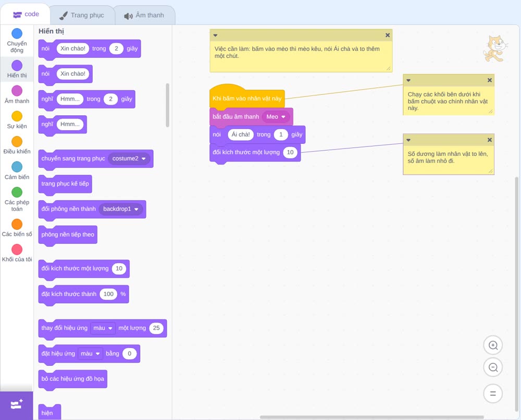Edit size value 10 in workspace block
The width and height of the screenshot is (521, 420).
[290, 152]
